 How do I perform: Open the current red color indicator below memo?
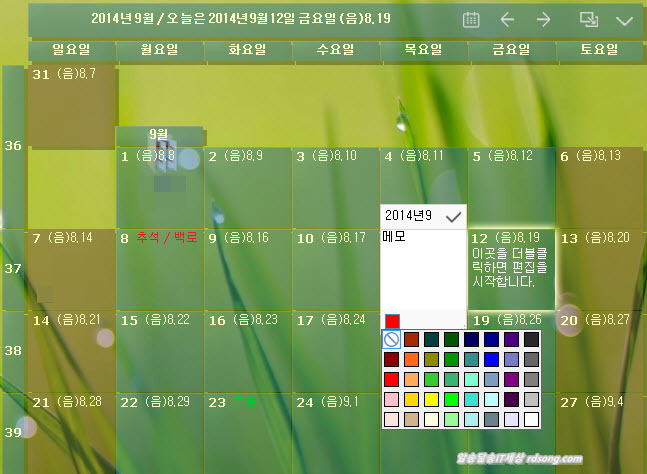click(392, 321)
